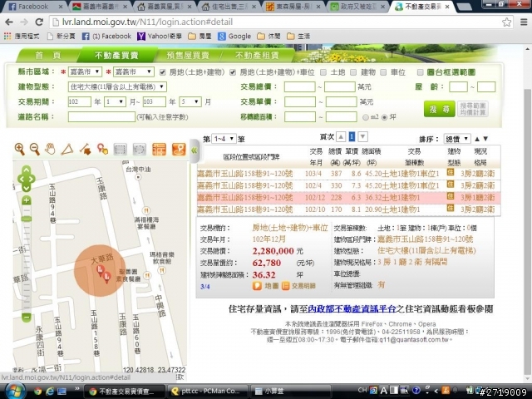Go to next page with down arrow
This screenshot has width=532, height=399.
pyautogui.click(x=362, y=136)
